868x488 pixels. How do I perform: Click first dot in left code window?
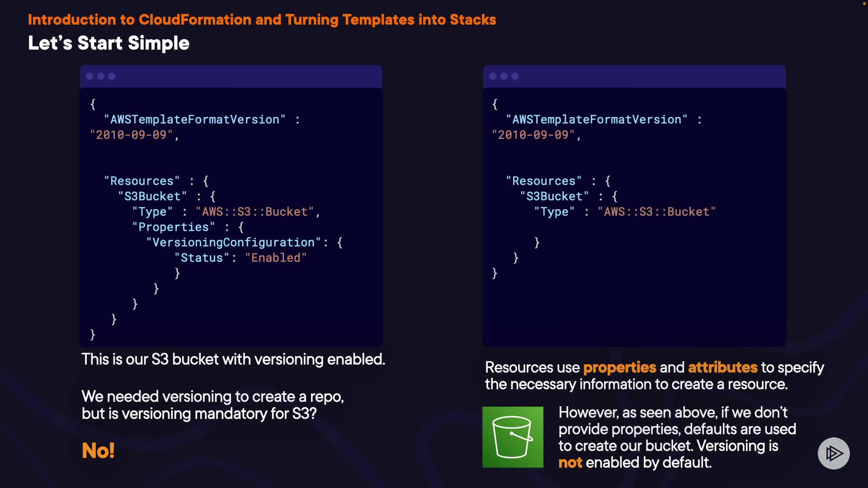(90, 76)
